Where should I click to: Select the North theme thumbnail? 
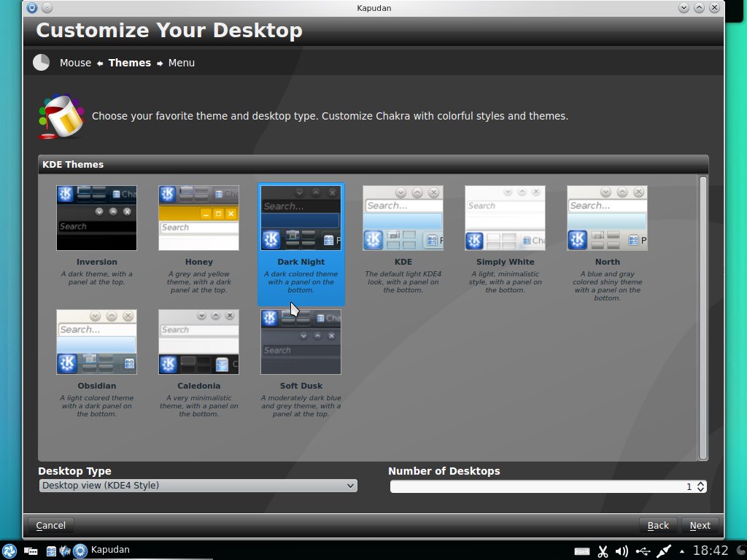(x=608, y=218)
